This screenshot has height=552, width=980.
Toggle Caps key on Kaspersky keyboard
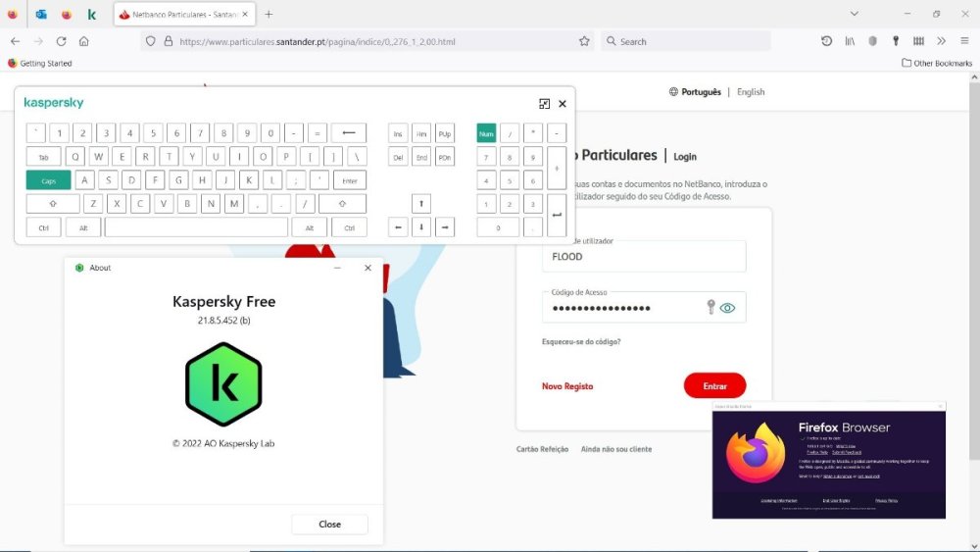(x=48, y=180)
